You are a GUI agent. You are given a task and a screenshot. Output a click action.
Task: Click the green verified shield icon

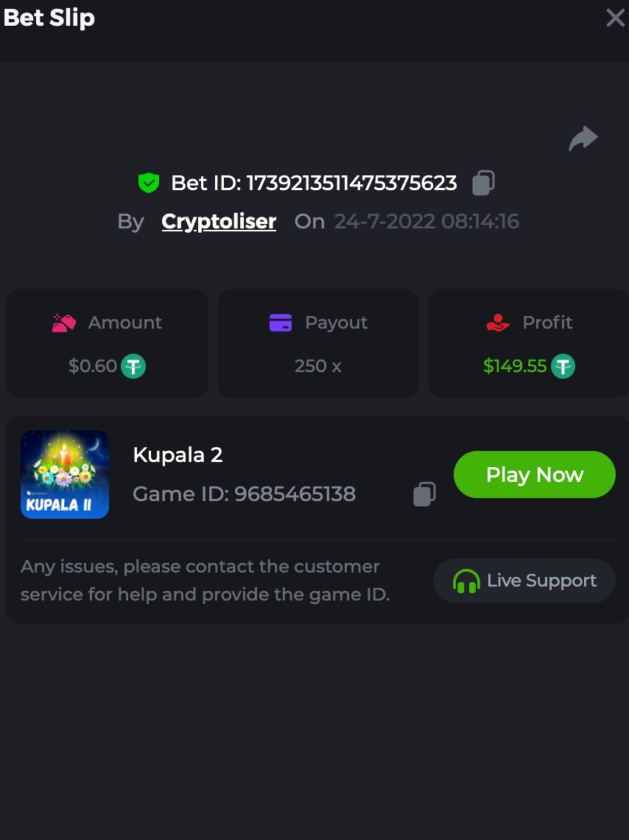[149, 183]
